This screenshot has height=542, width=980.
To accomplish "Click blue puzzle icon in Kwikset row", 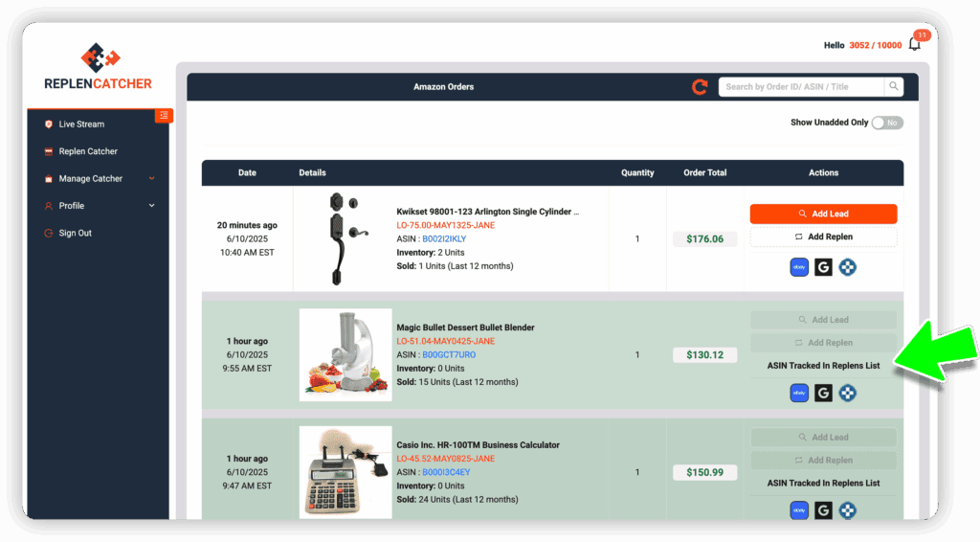I will click(848, 267).
